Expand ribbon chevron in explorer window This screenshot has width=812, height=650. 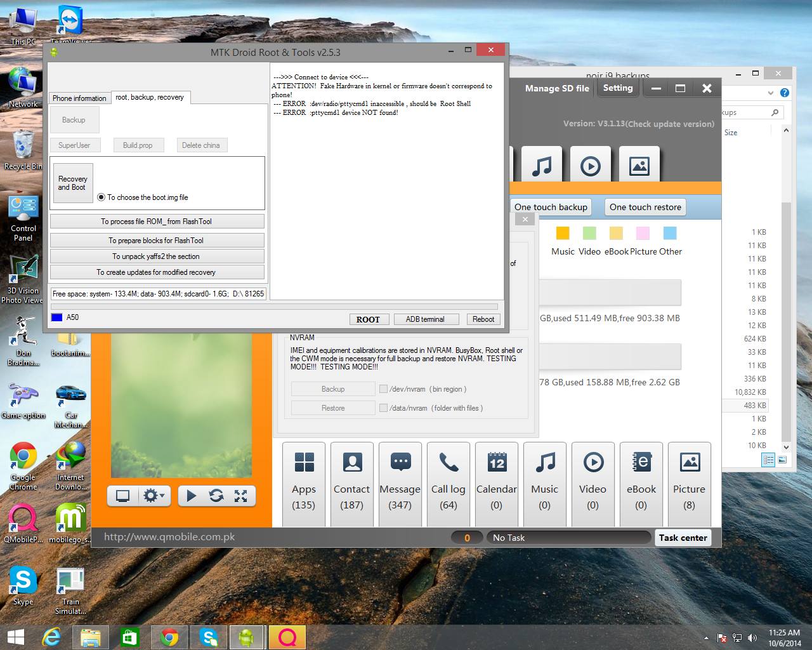coord(770,93)
